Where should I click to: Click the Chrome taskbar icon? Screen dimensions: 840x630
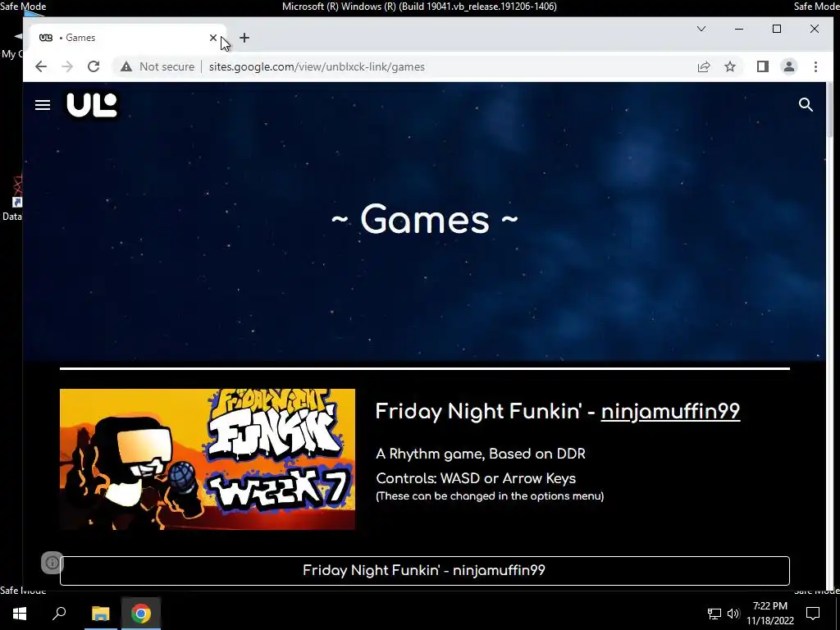[141, 614]
